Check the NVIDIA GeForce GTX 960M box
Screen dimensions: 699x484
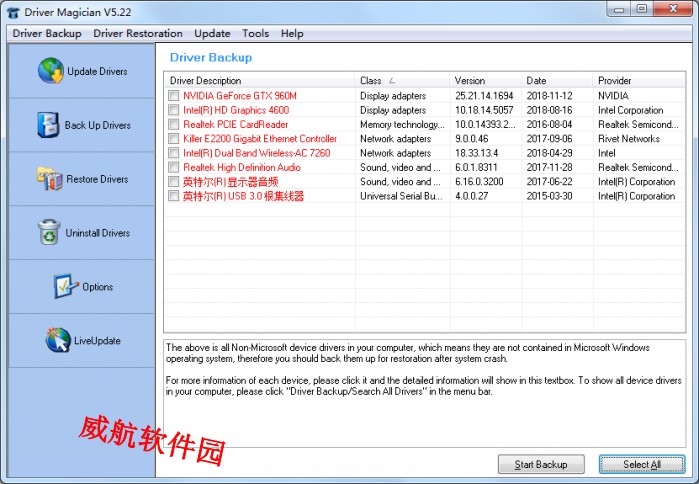(173, 96)
